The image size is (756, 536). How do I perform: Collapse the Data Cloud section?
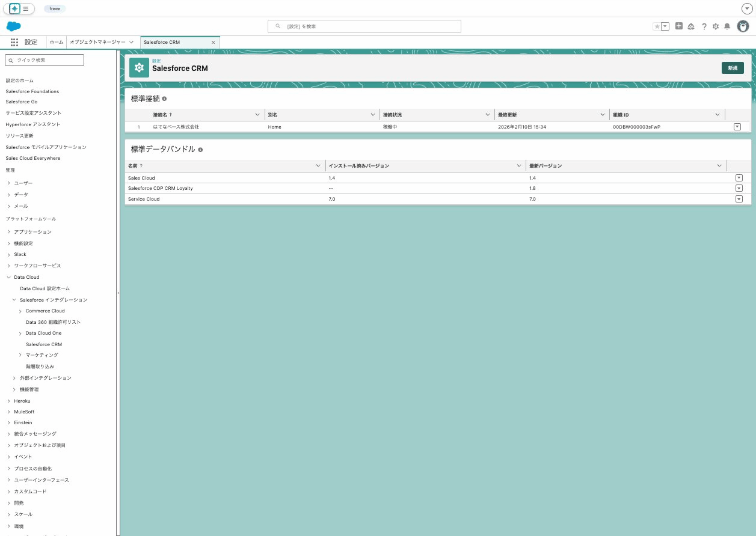click(8, 277)
